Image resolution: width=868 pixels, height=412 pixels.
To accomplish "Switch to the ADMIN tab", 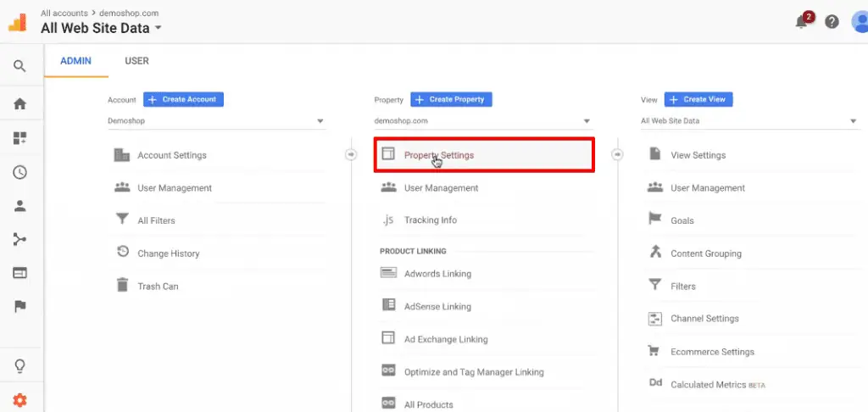I will coord(75,61).
